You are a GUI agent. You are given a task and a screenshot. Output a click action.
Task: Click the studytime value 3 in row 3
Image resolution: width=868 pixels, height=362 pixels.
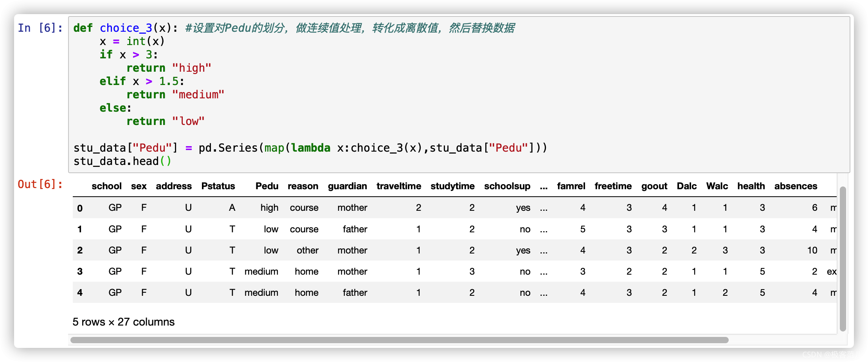[x=472, y=271]
